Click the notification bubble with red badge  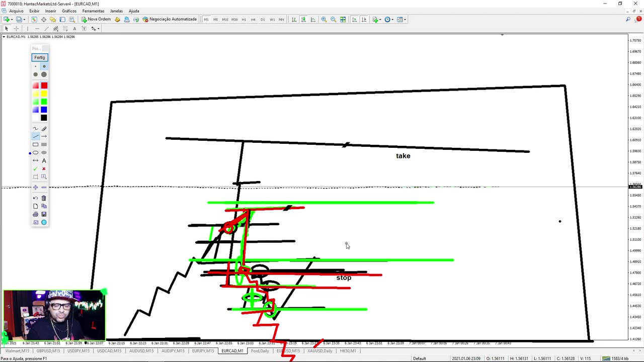coord(638,20)
